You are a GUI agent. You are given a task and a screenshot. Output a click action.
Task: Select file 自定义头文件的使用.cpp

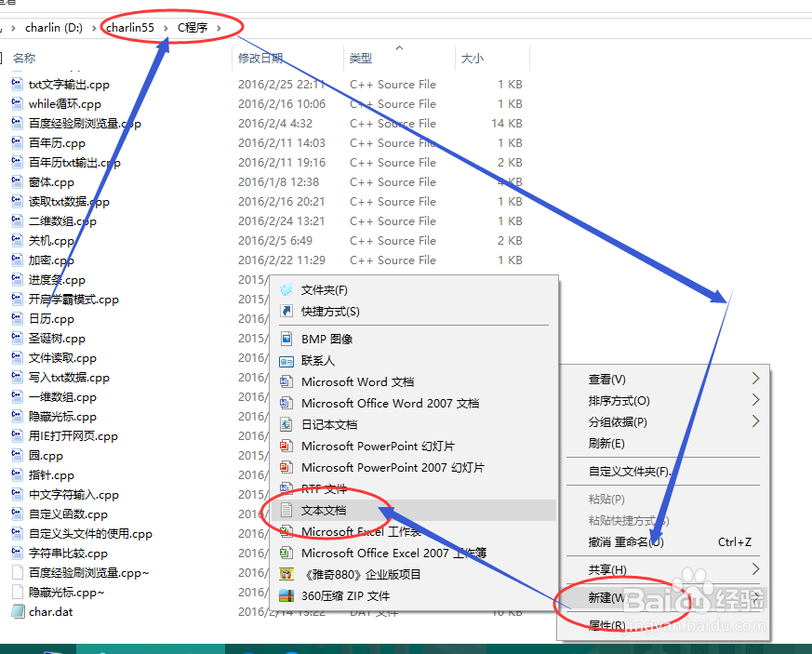pyautogui.click(x=90, y=533)
